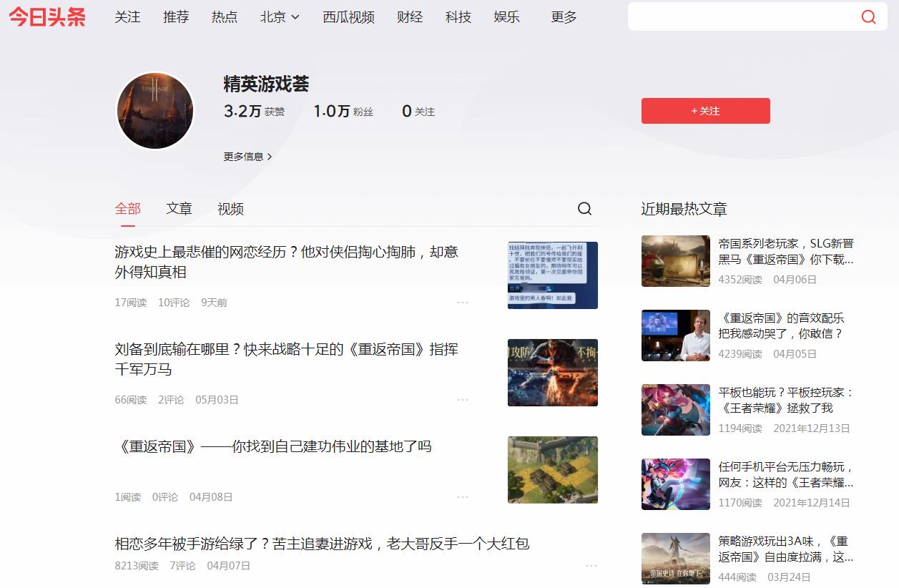Open the 娱乐 channel

[x=507, y=17]
